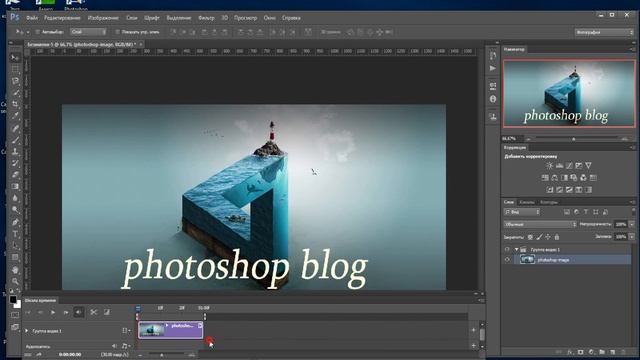Open the Opacity value dropdown arrow

pyautogui.click(x=632, y=224)
